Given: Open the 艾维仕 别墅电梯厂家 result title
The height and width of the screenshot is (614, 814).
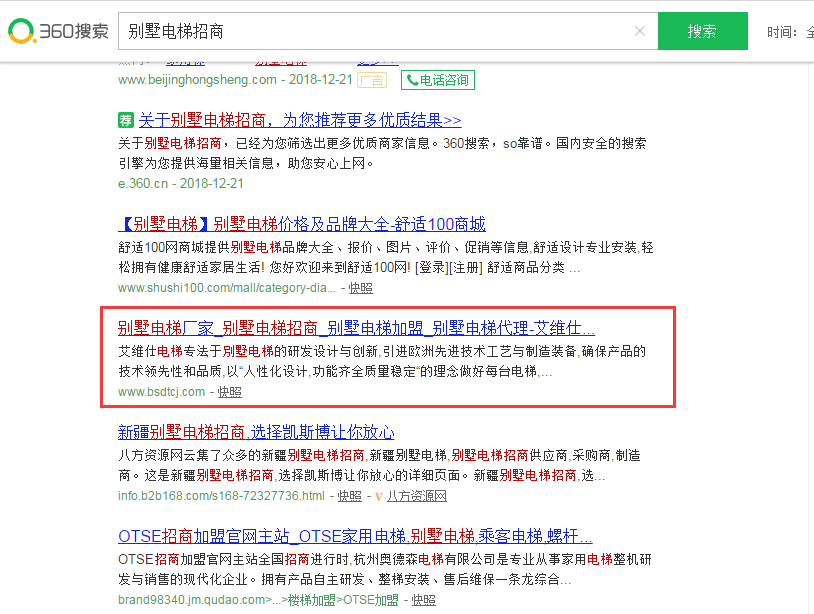Looking at the screenshot, I should (x=356, y=328).
